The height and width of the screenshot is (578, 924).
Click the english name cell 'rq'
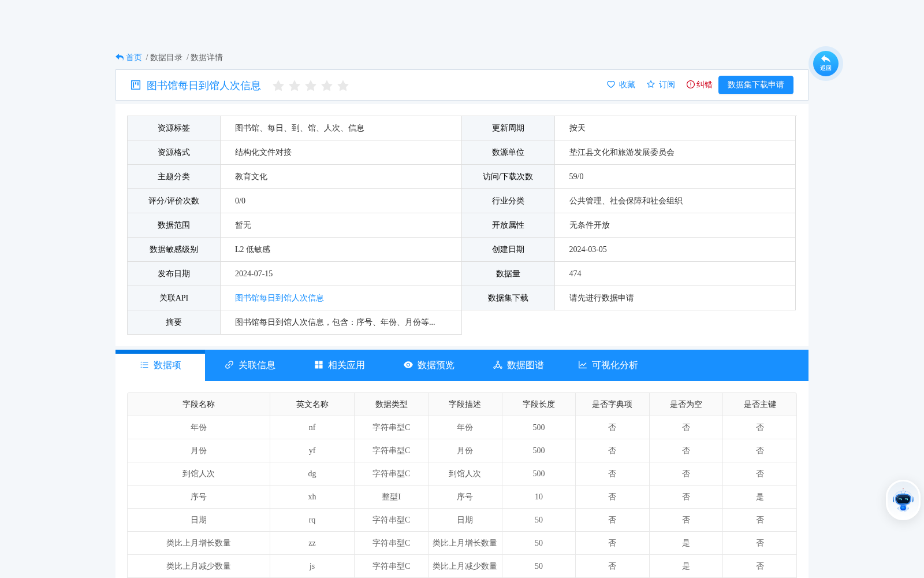pos(312,520)
